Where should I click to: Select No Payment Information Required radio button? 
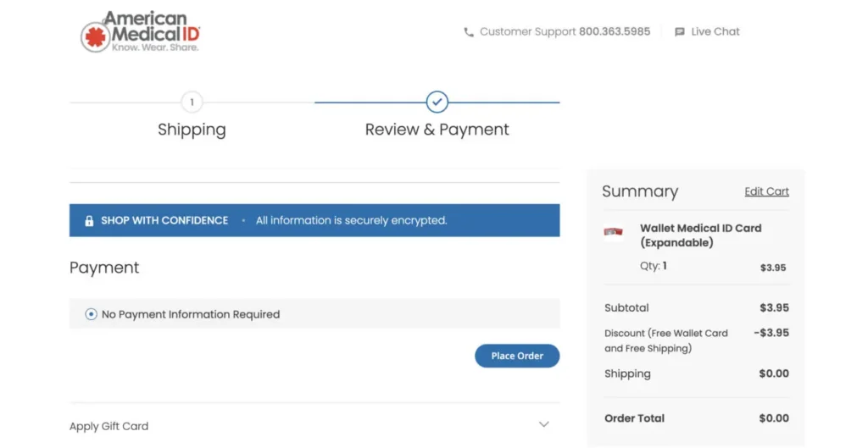pos(91,314)
